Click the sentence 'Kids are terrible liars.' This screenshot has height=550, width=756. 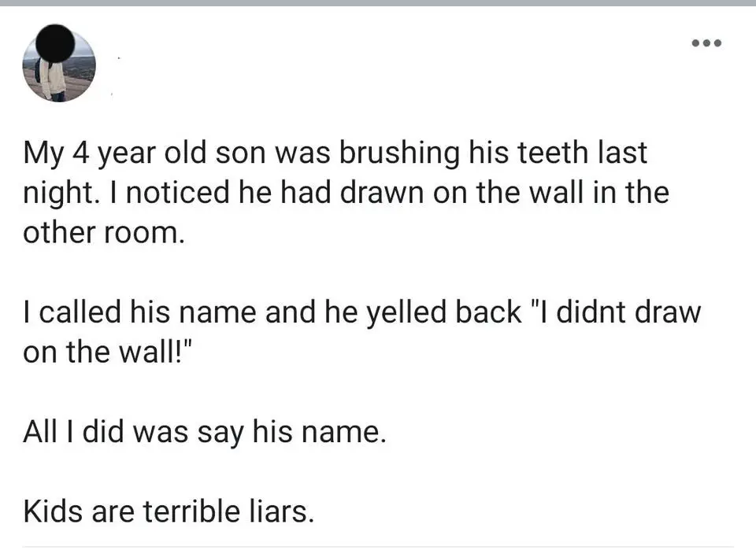pos(169,511)
